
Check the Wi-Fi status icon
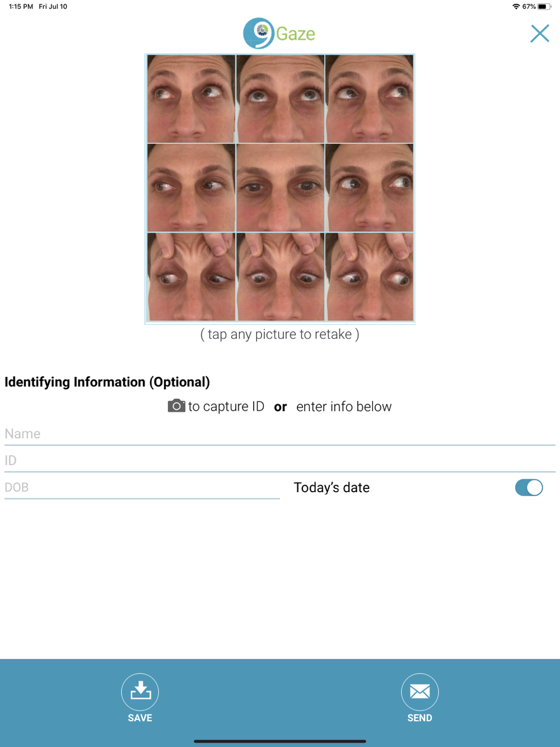[x=516, y=7]
